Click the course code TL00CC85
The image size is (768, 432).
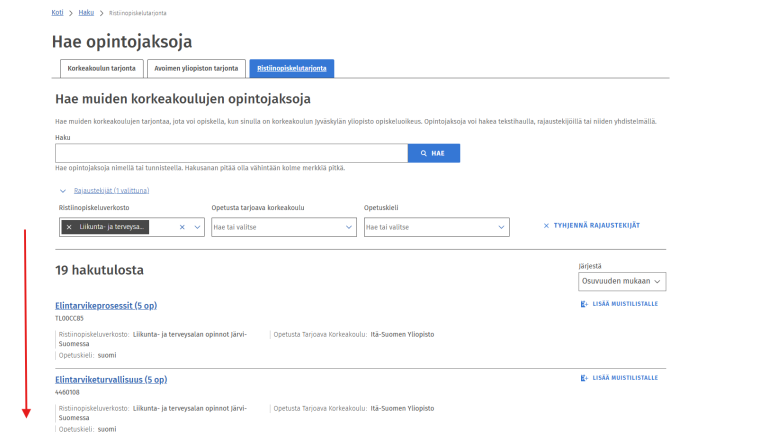point(69,318)
